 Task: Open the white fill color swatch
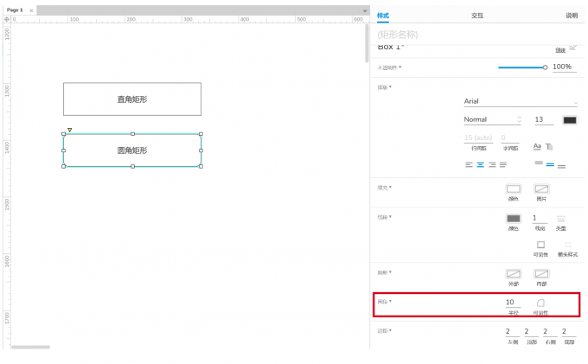(x=514, y=188)
